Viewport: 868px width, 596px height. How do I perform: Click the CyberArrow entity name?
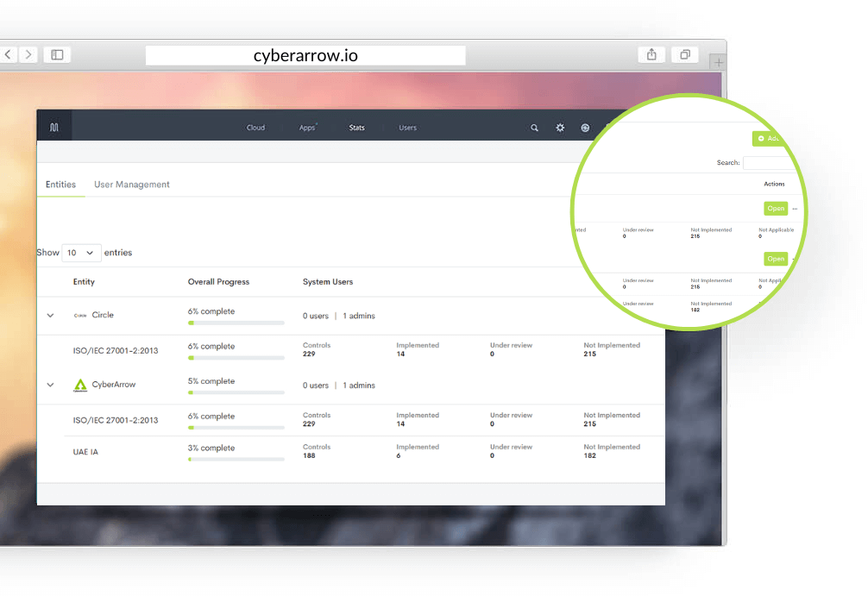coord(114,385)
